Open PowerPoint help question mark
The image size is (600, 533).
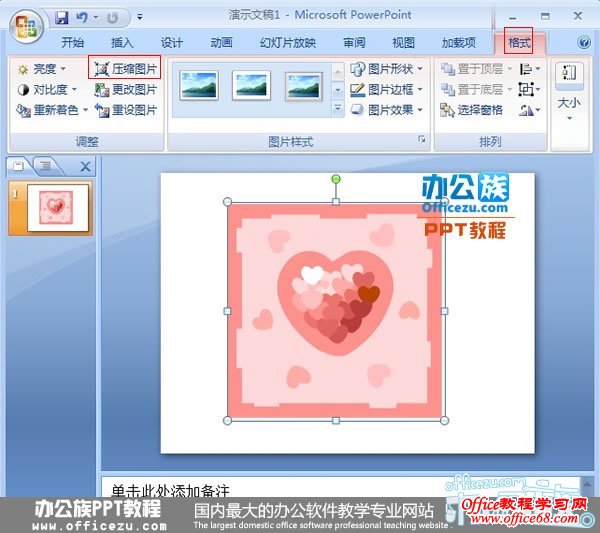[x=584, y=42]
